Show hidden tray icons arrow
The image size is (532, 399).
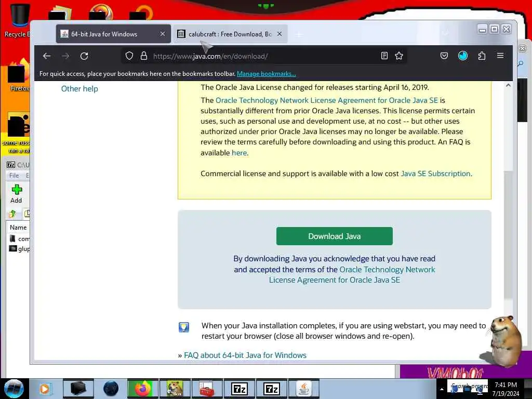(442, 389)
